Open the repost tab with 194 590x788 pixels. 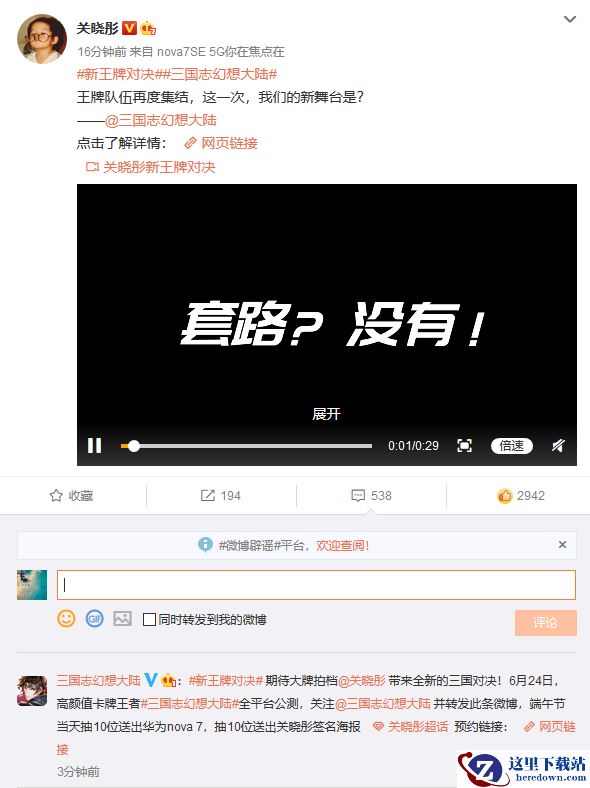coord(221,496)
